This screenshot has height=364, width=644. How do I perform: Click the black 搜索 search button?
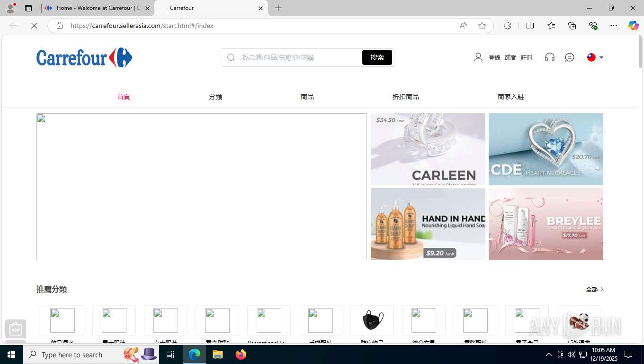coord(377,57)
